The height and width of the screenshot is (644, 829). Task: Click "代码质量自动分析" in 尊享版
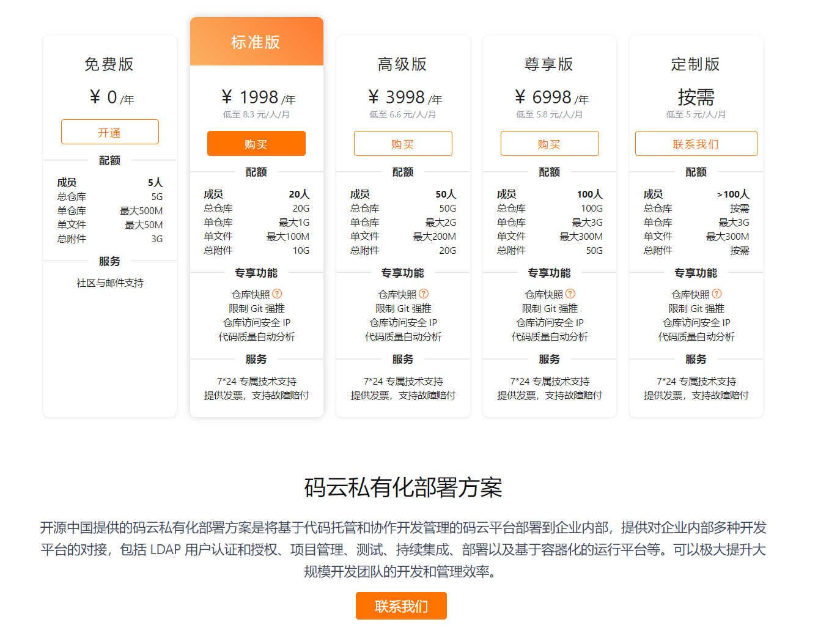(550, 337)
